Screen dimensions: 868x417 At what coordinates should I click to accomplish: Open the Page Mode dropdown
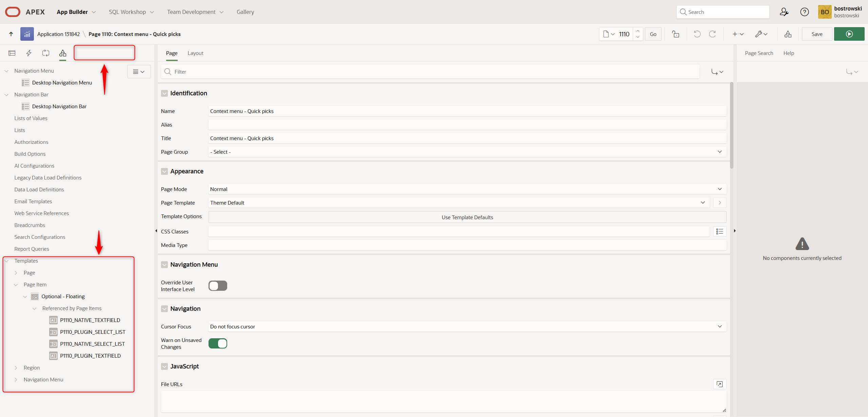(467, 189)
